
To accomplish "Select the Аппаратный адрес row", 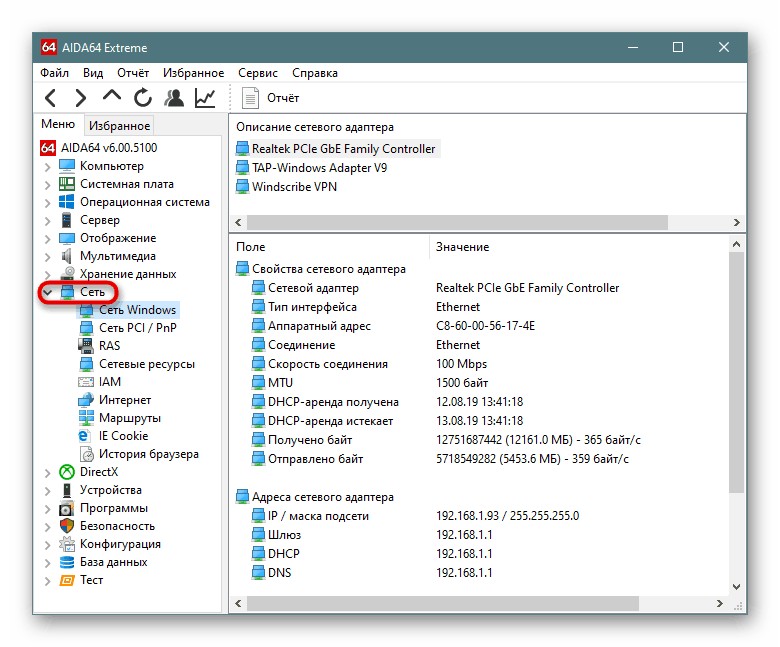I will [393, 326].
